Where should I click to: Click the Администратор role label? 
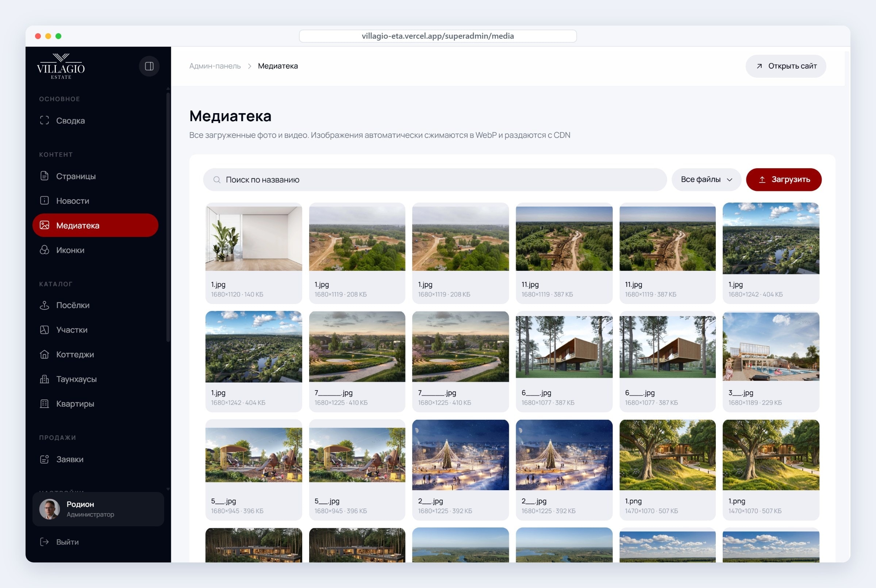[91, 515]
